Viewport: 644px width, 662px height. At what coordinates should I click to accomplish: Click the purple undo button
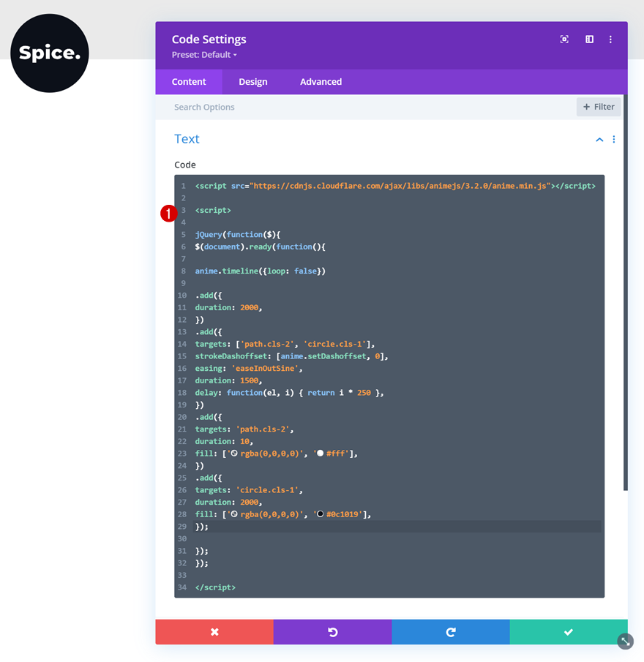click(x=333, y=631)
